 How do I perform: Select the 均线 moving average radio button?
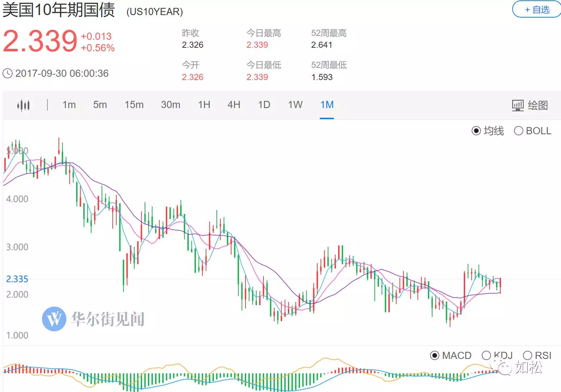coord(476,131)
